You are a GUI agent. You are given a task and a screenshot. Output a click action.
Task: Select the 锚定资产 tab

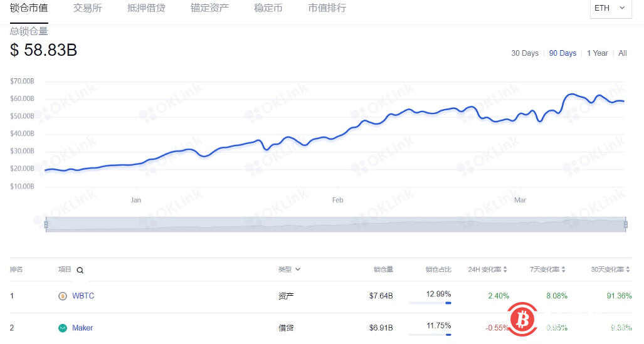(209, 8)
